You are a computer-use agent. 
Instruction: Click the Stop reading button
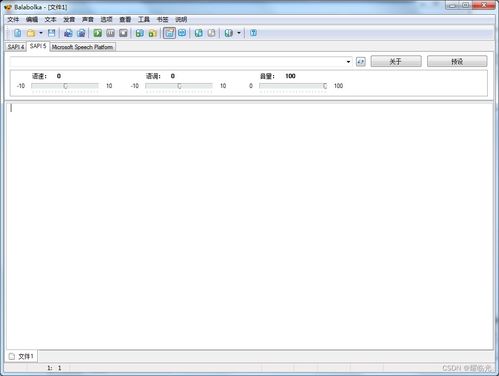coord(123,33)
